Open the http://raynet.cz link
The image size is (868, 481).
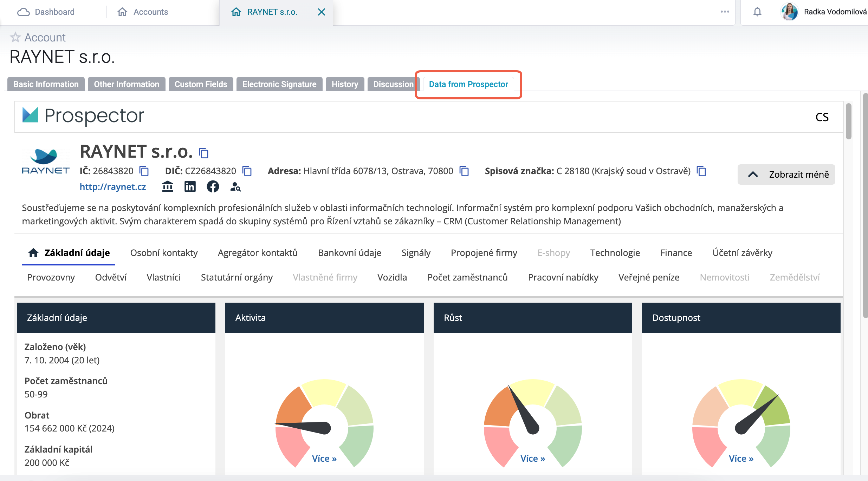coord(113,187)
